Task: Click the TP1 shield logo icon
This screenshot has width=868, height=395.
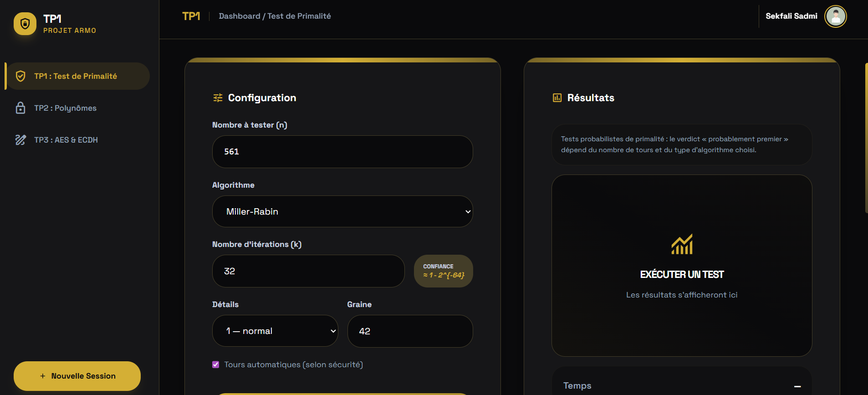Action: pos(25,24)
